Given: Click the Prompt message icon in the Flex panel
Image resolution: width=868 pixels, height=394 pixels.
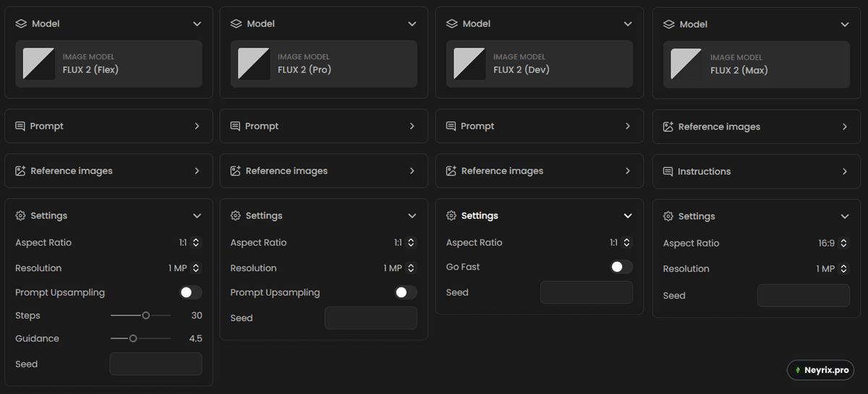Looking at the screenshot, I should [x=20, y=126].
